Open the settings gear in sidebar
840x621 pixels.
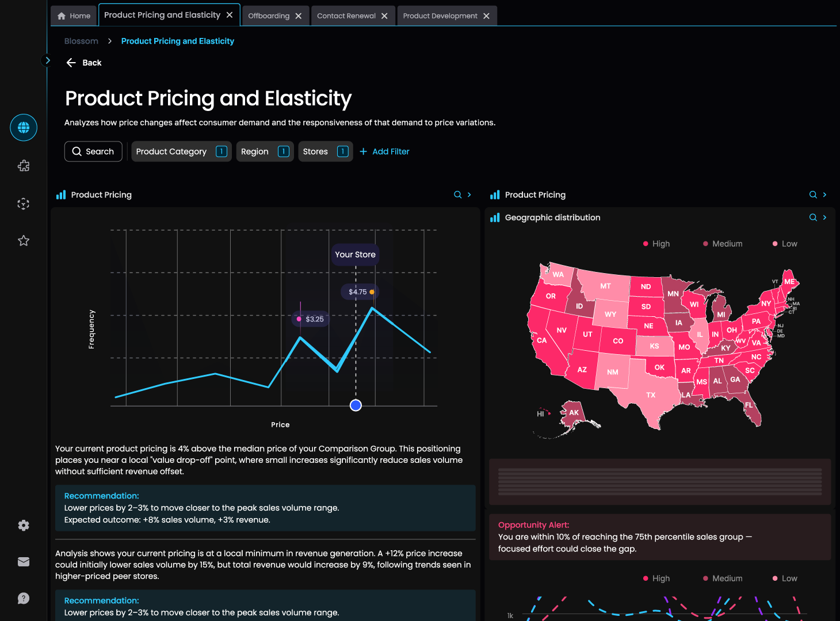pyautogui.click(x=24, y=526)
